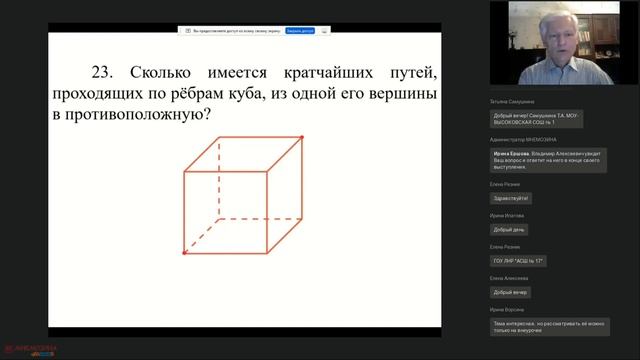Click the chat message 'Добрый вечер' from Елена Алексеева
This screenshot has height=360, width=640.
click(x=510, y=292)
